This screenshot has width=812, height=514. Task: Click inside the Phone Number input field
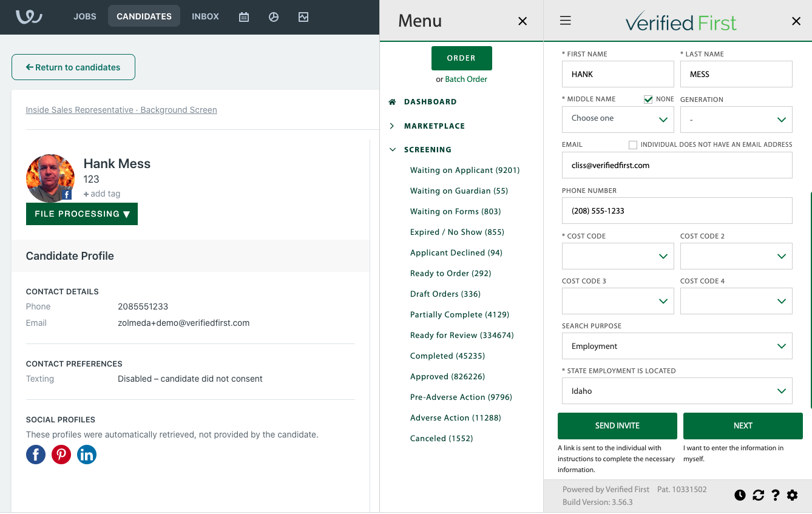[x=677, y=211]
